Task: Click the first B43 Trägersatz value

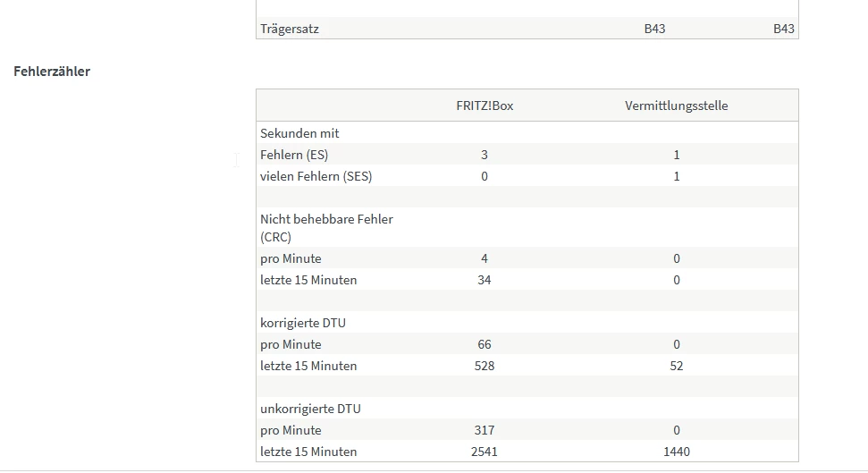Action: (x=654, y=29)
